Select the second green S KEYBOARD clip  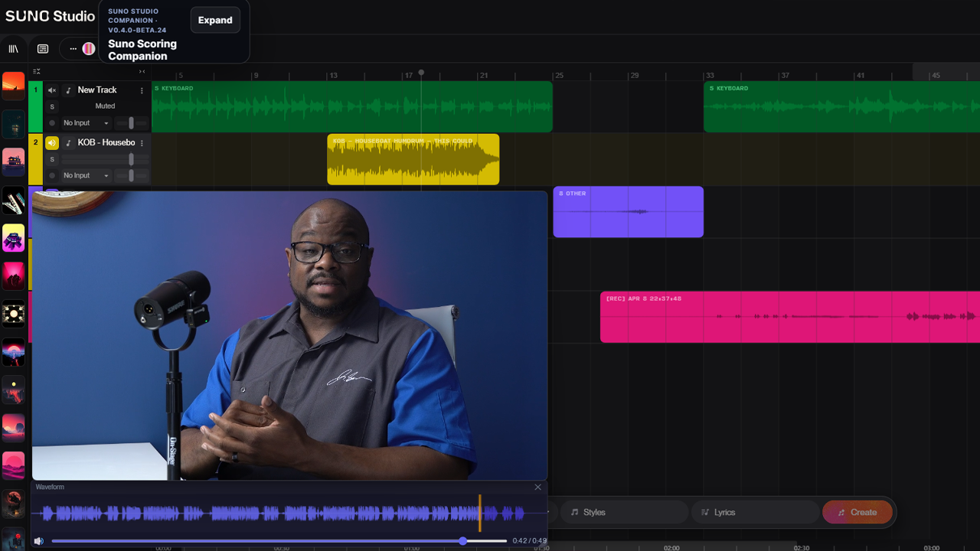point(841,107)
